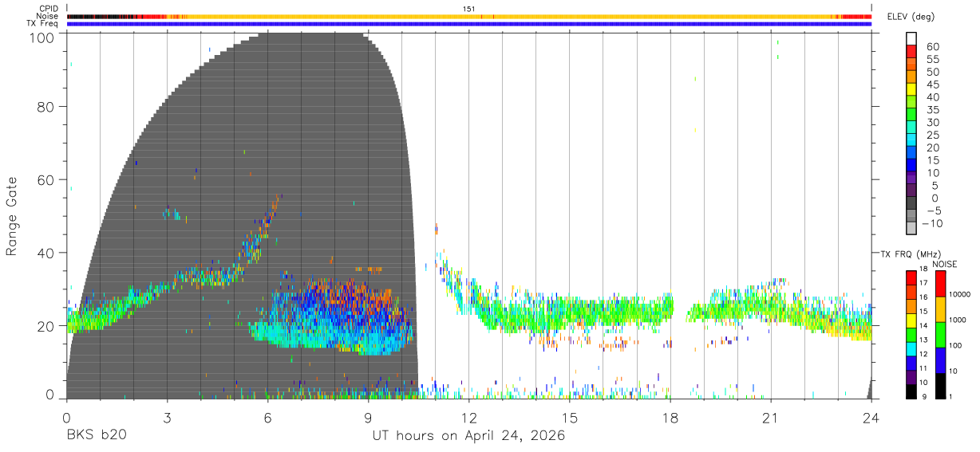Screen dimensions: 980x452
Task: Pick the cyan 12–13 MHz TX FRQ swatch
Action: point(911,348)
